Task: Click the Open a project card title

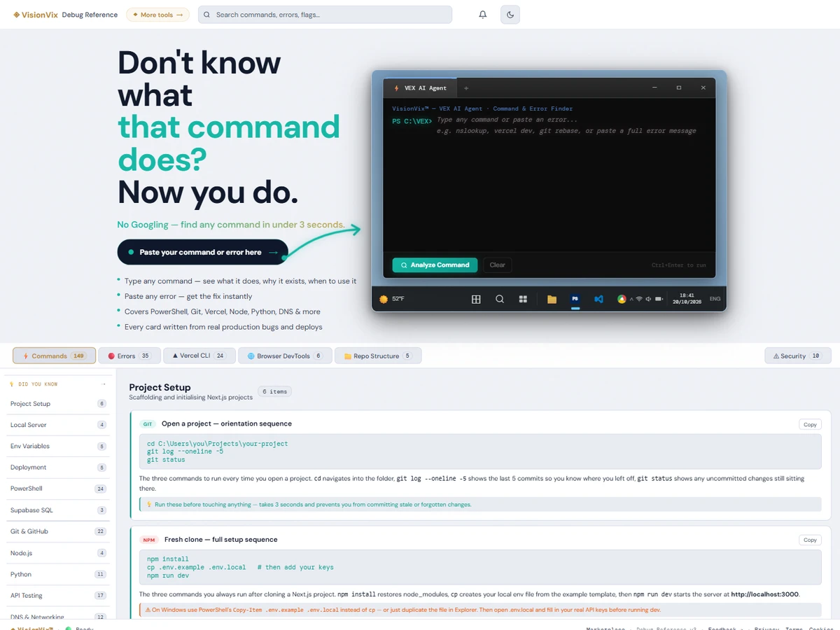Action: pyautogui.click(x=227, y=423)
